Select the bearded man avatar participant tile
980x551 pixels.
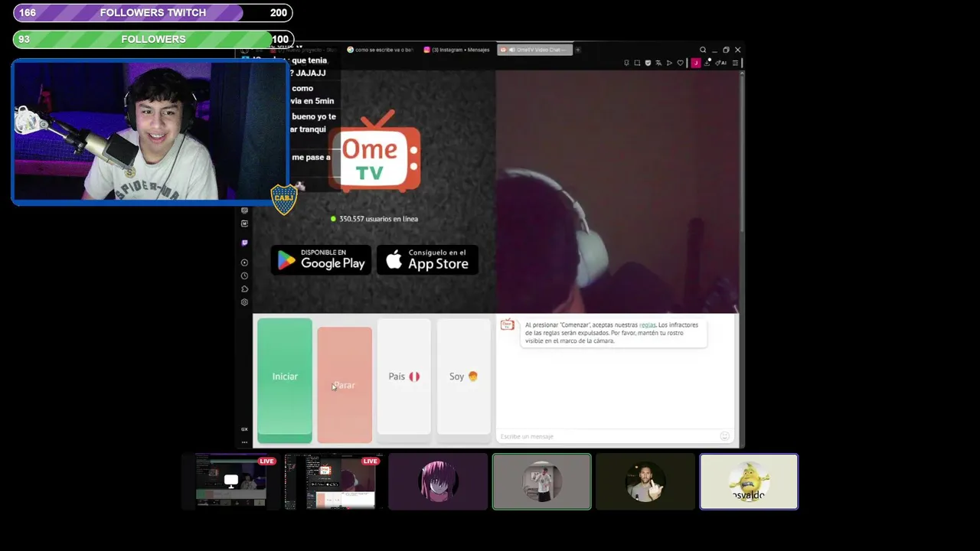[x=645, y=481]
